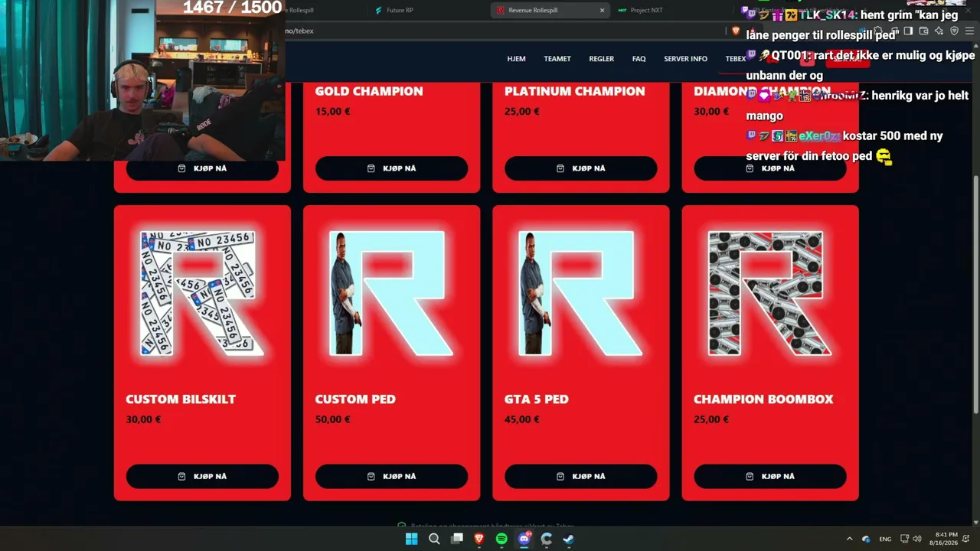Open Spotify from the taskbar

tap(501, 539)
